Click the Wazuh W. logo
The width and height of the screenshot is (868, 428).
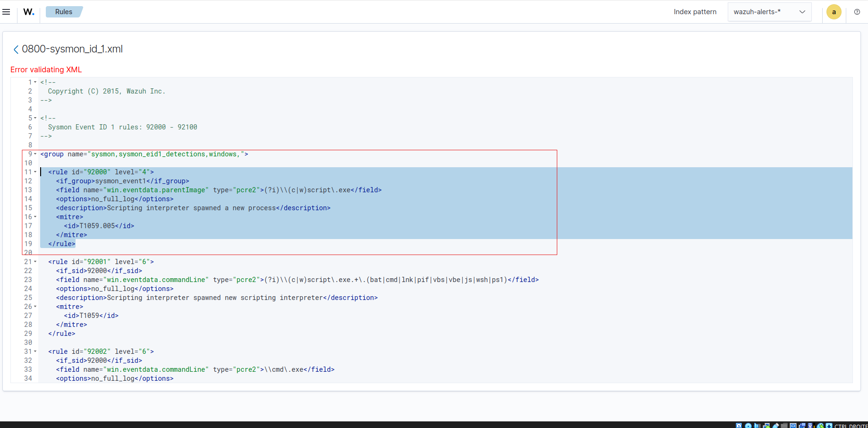pos(29,12)
